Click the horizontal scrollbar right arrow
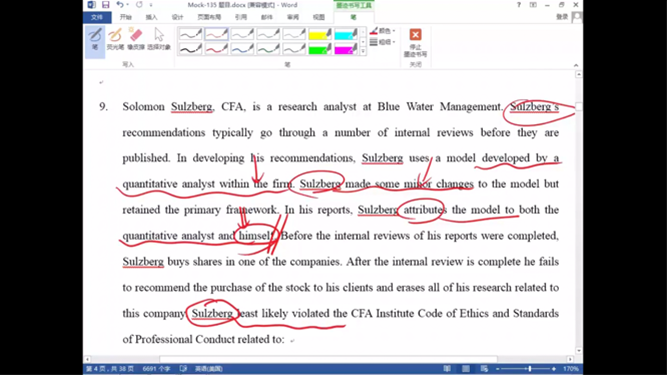This screenshot has width=667, height=375. point(570,359)
